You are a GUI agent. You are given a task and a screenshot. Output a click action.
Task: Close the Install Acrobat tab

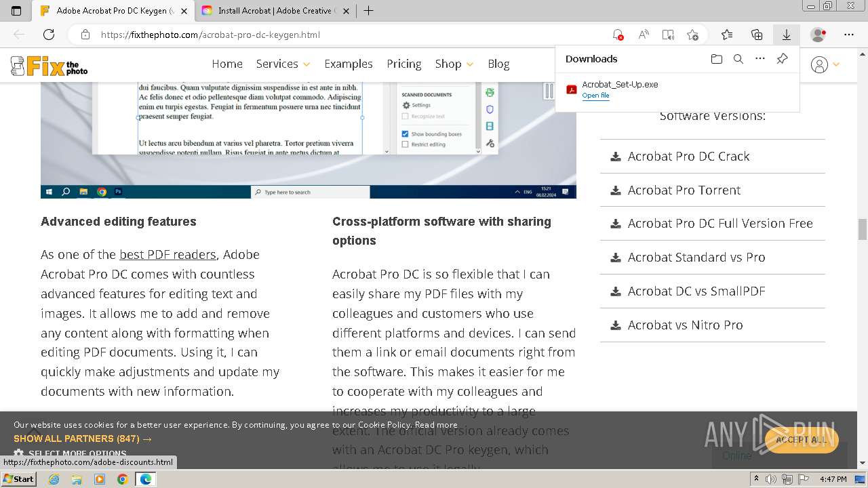pyautogui.click(x=347, y=11)
